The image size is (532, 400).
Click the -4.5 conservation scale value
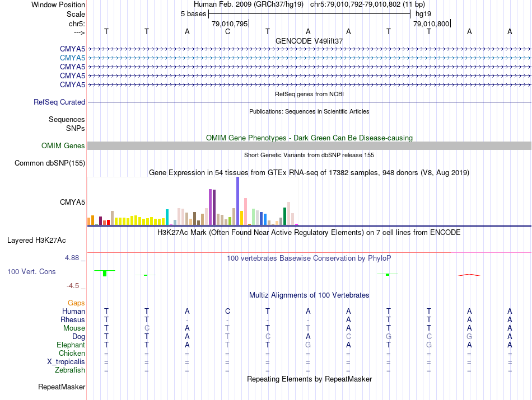(73, 286)
